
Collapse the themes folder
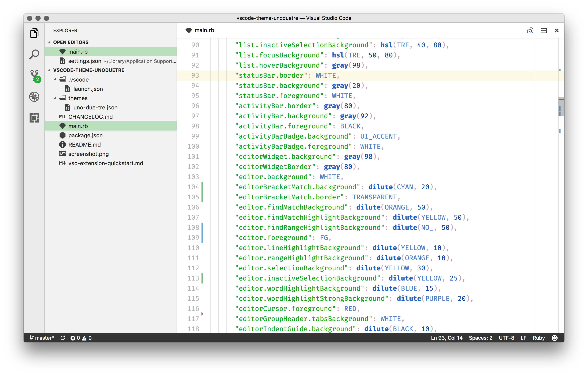pyautogui.click(x=55, y=98)
